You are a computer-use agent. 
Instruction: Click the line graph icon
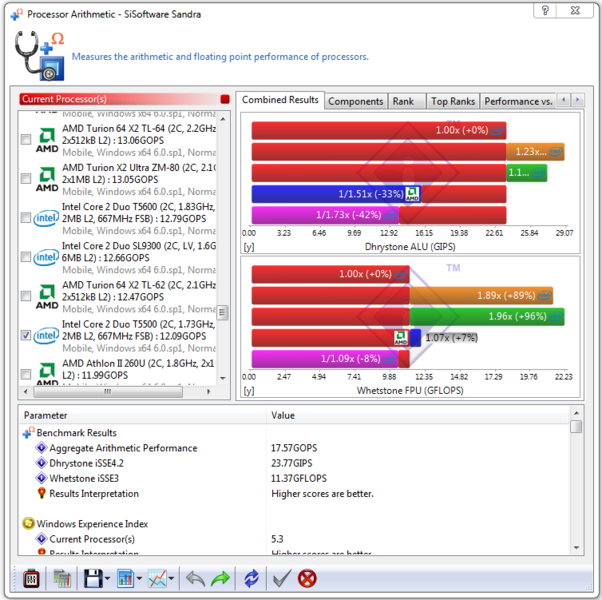tap(157, 579)
